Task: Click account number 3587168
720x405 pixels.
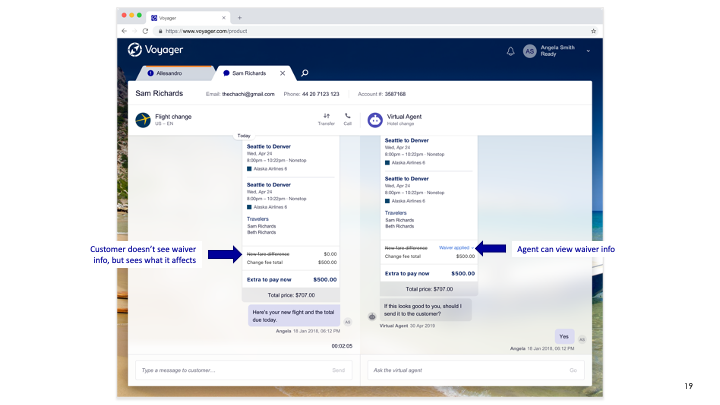Action: (x=395, y=94)
